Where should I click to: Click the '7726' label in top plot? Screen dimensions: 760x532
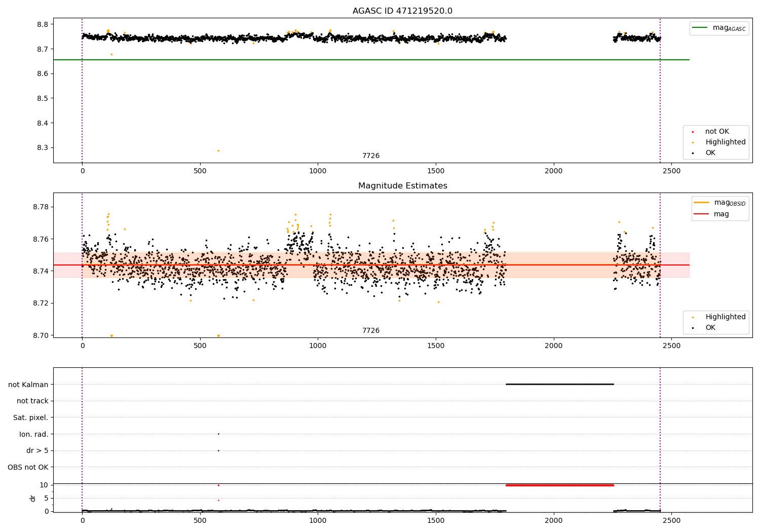(x=371, y=156)
